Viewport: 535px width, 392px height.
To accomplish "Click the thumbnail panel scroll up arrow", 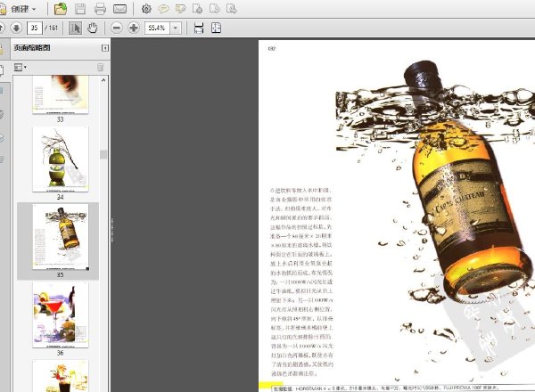I will [x=103, y=80].
